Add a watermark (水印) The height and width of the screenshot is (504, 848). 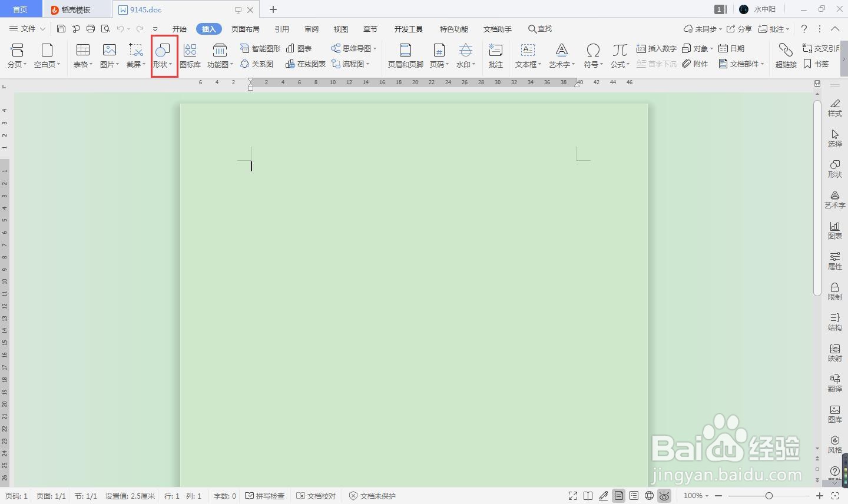click(x=465, y=56)
